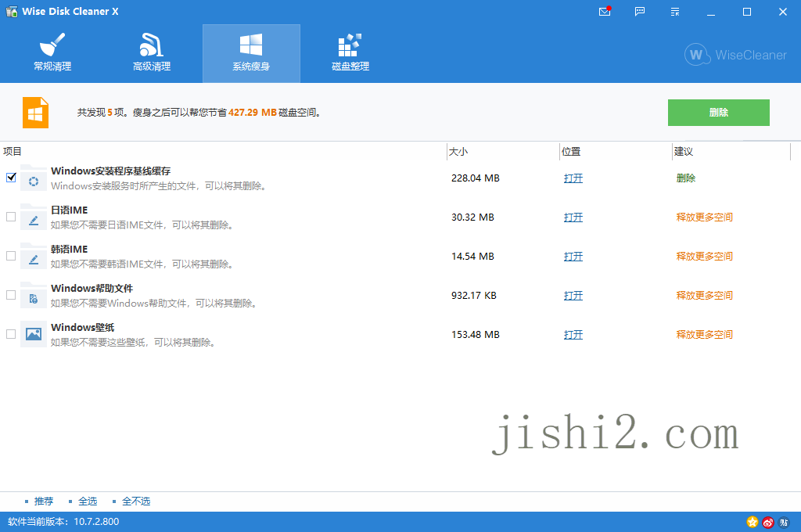Click the version text 10.7.2.800
The height and width of the screenshot is (532, 801).
[x=96, y=522]
